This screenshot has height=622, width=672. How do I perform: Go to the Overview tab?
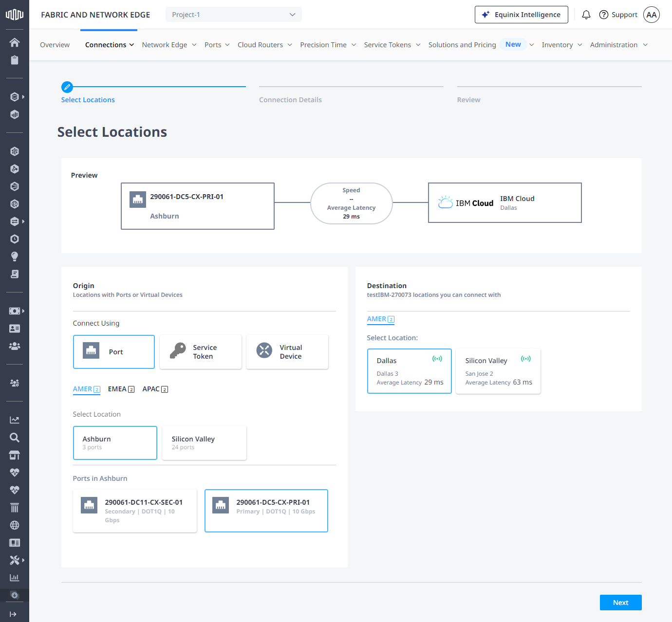pyautogui.click(x=55, y=45)
